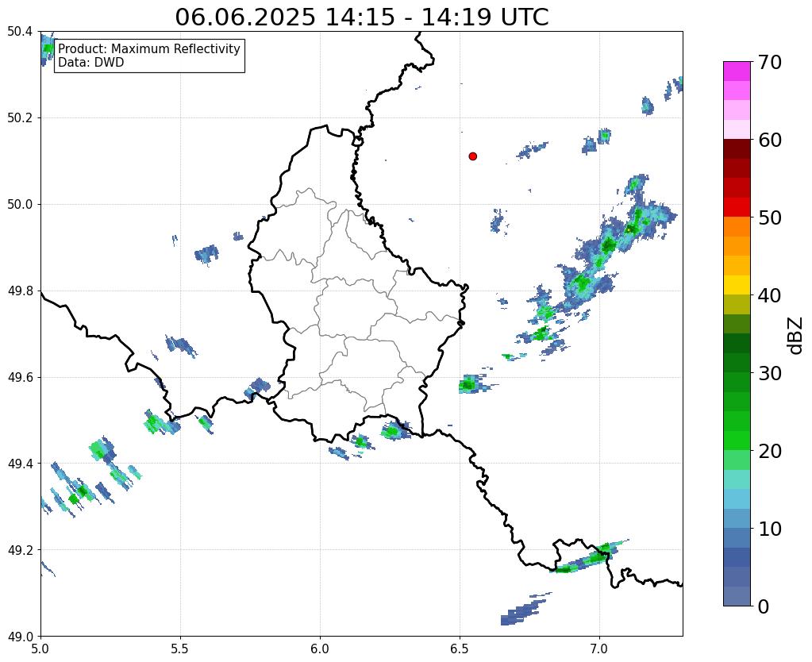The image size is (812, 662).
Task: Click latitude tick label 49.0
Action: pos(20,636)
